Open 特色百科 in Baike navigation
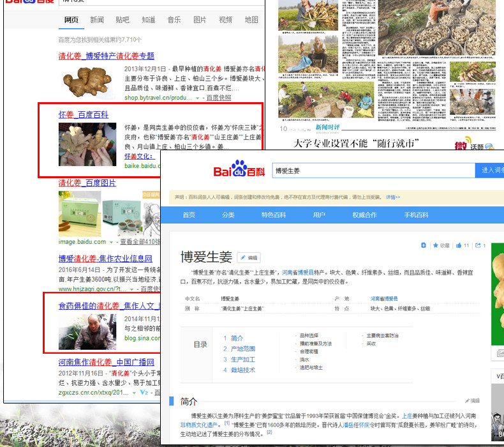The image size is (504, 447). [274, 215]
